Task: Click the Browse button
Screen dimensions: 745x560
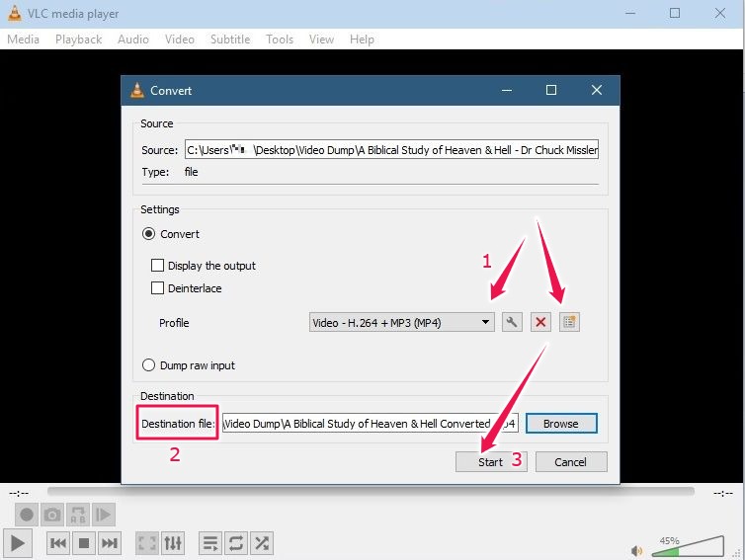Action: pyautogui.click(x=561, y=423)
